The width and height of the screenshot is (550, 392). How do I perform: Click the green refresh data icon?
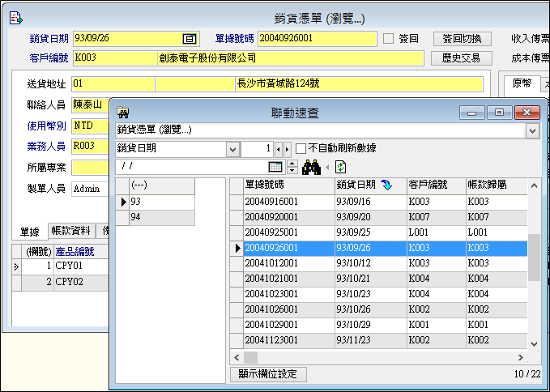coord(340,167)
